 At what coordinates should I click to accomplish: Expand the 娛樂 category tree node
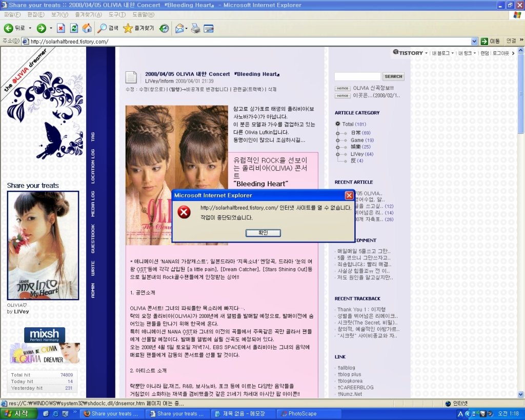click(x=337, y=147)
